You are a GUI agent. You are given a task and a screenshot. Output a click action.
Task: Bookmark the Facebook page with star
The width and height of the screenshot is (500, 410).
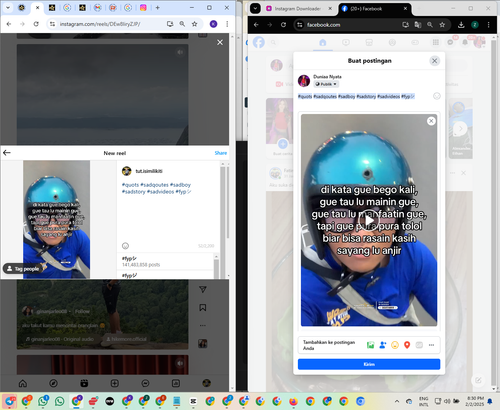pos(442,25)
